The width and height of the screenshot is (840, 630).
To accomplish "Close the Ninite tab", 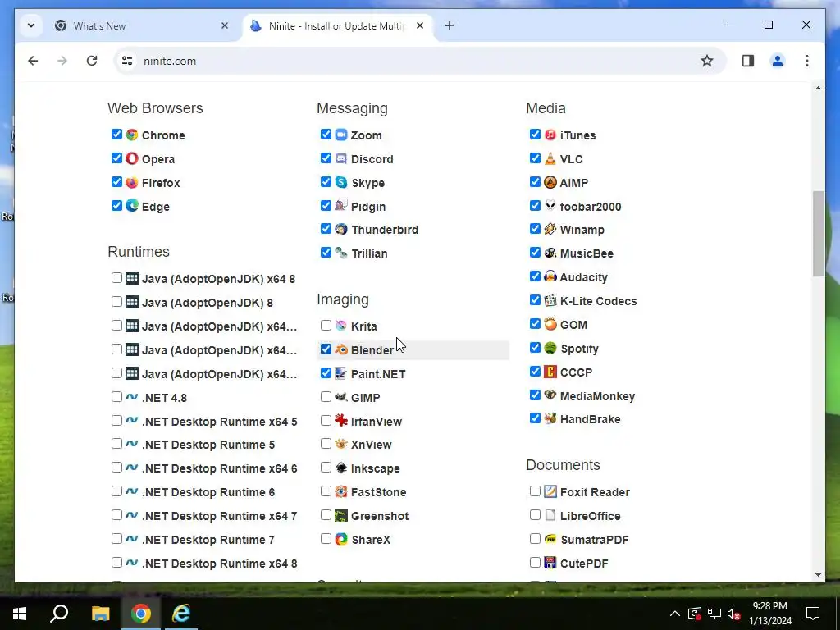I will (x=420, y=25).
